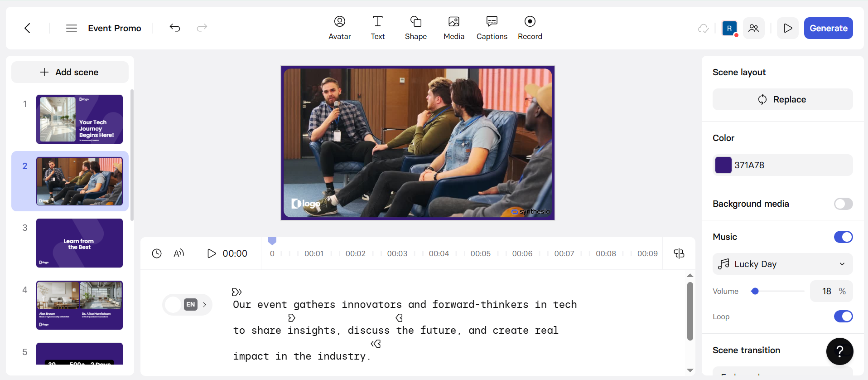Redo the last action
Screen dimensions: 868x380
point(202,28)
